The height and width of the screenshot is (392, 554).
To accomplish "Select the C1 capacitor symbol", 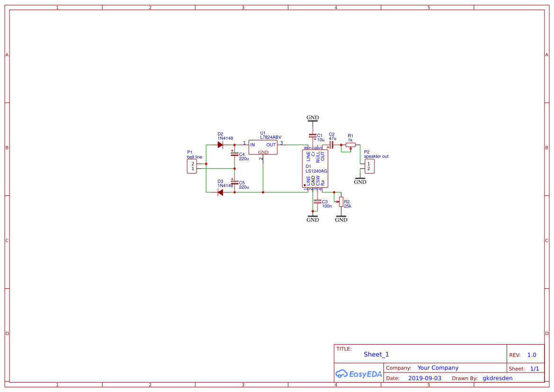I will click(x=312, y=136).
